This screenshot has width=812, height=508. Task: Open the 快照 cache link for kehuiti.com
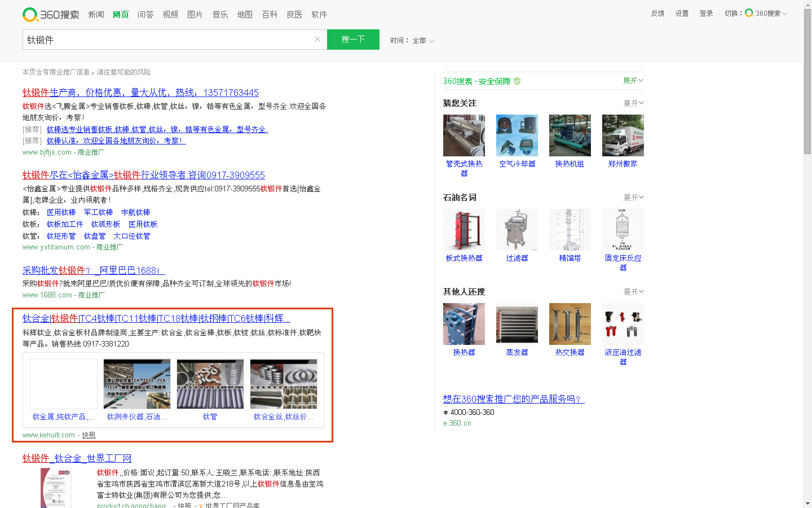click(89, 435)
